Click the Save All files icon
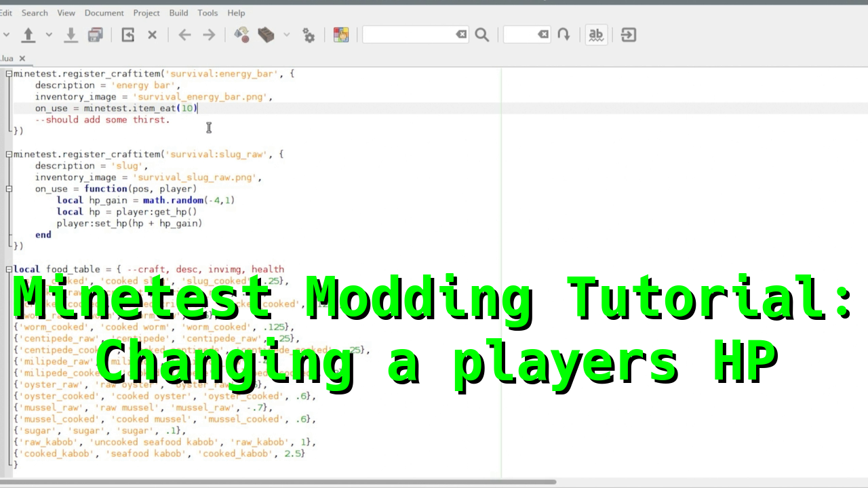 coord(96,35)
